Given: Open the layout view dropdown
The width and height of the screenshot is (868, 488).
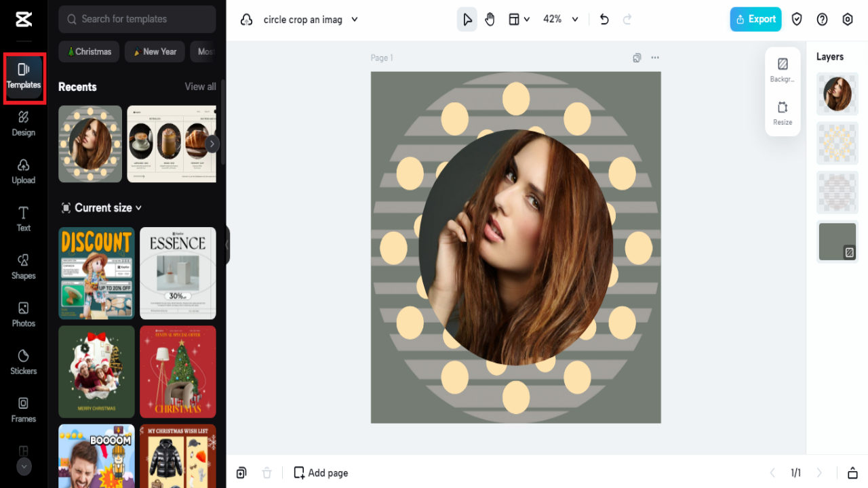Looking at the screenshot, I should pos(519,20).
